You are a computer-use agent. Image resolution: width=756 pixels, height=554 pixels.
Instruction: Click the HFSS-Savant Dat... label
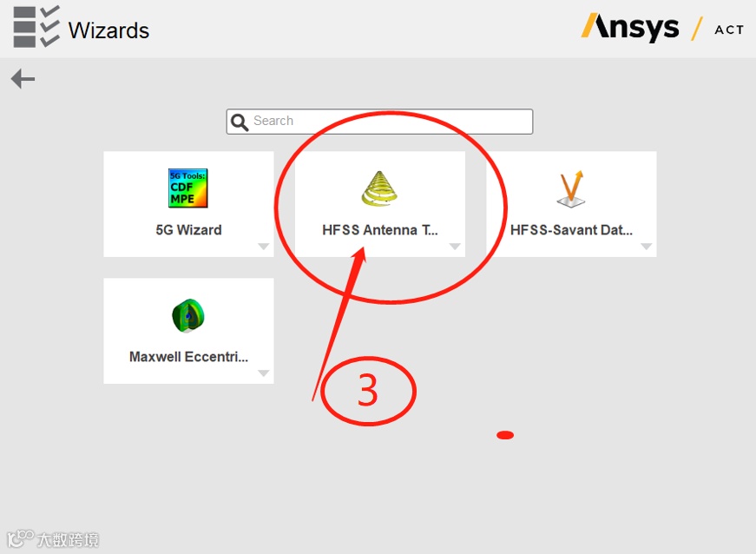[x=571, y=230]
